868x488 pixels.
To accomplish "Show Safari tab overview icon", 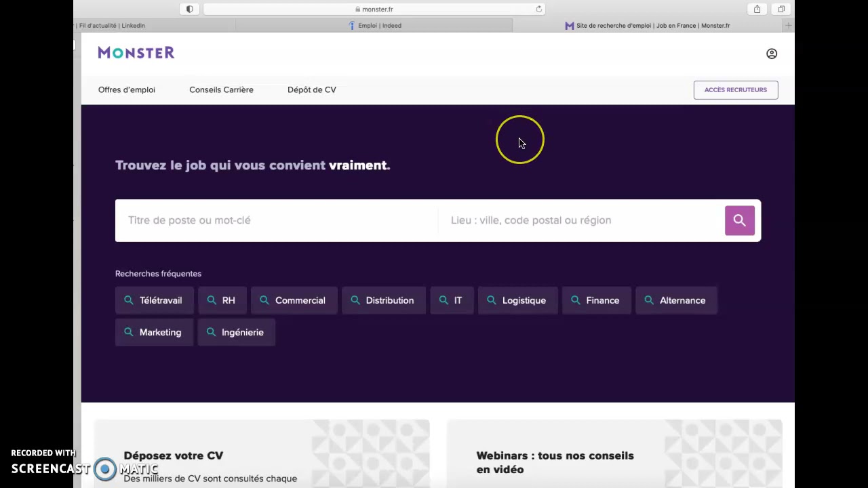I will pyautogui.click(x=781, y=9).
